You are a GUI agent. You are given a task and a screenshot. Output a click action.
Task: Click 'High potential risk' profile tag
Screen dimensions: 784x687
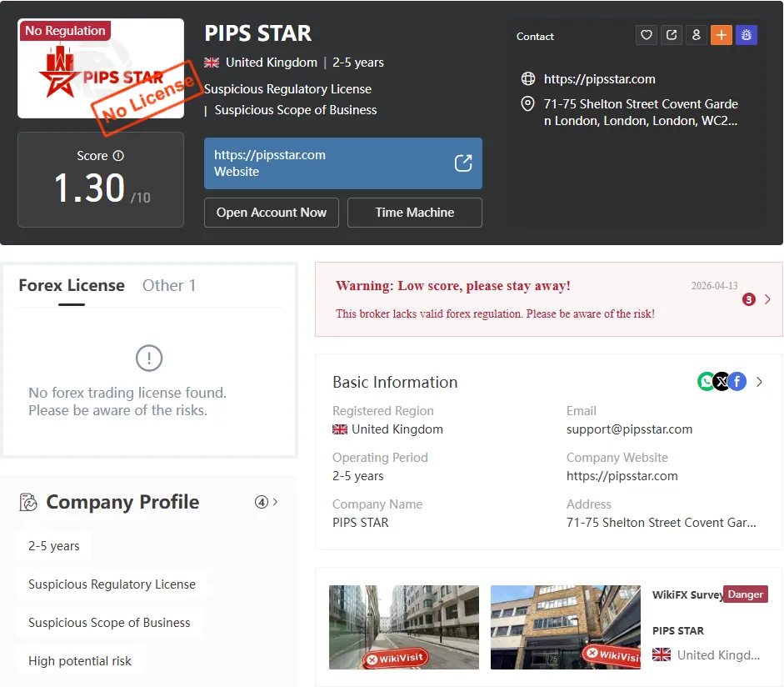80,661
